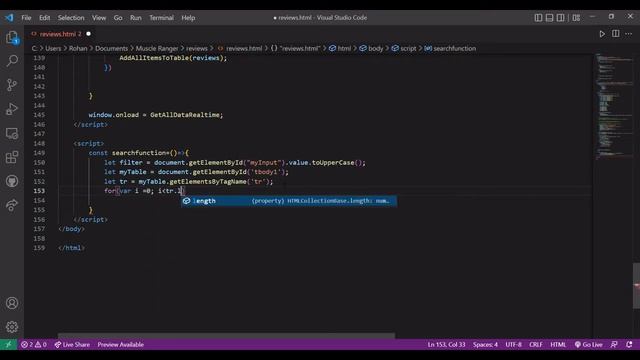
Task: Open the Run menu
Action: coord(136,18)
